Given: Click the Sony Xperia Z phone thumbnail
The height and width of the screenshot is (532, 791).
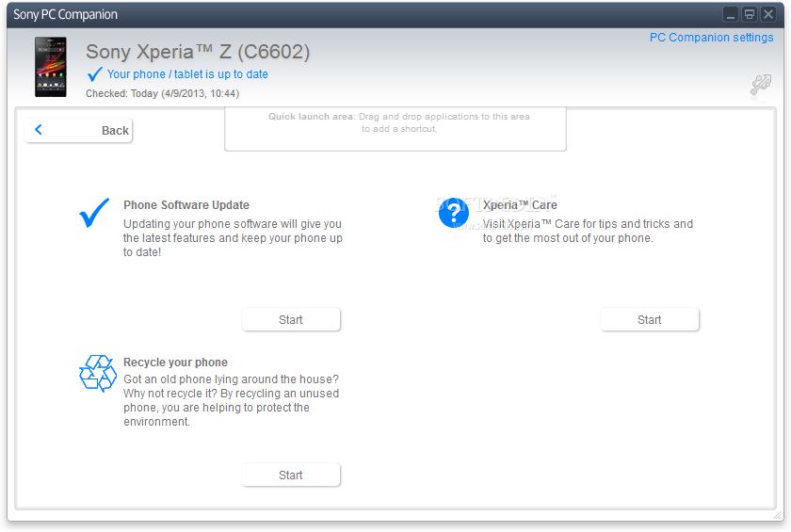Looking at the screenshot, I should (51, 67).
